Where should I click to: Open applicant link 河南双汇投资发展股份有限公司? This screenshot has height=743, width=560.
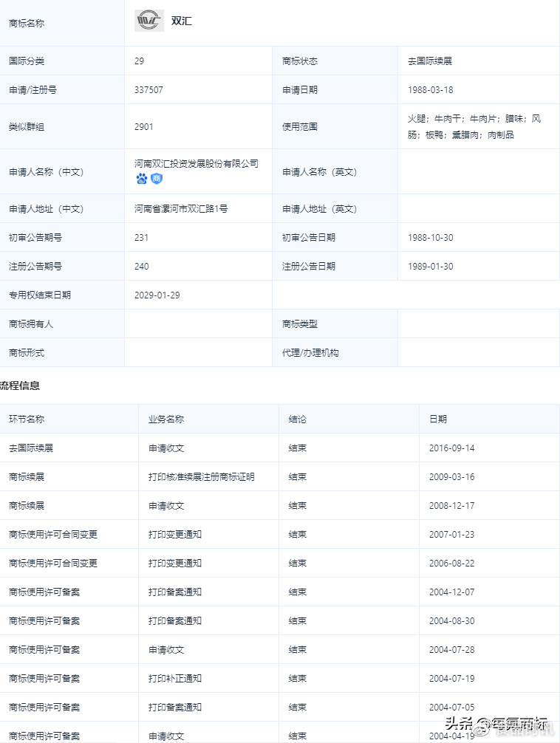(x=197, y=163)
